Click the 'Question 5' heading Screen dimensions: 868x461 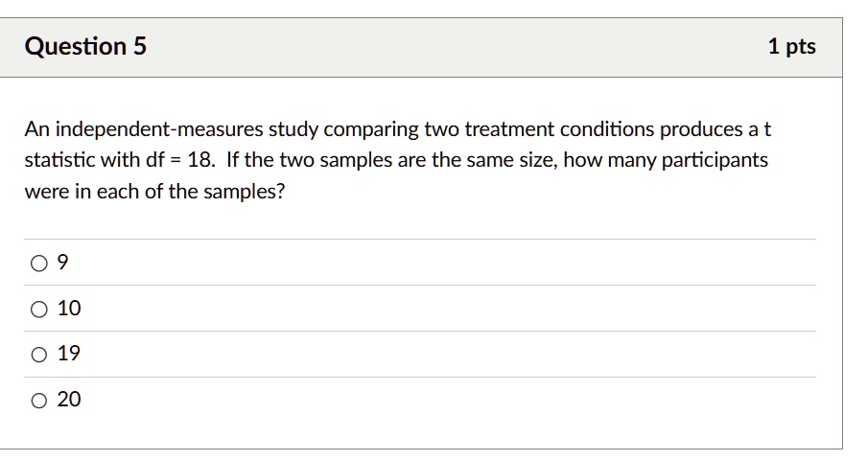(85, 46)
